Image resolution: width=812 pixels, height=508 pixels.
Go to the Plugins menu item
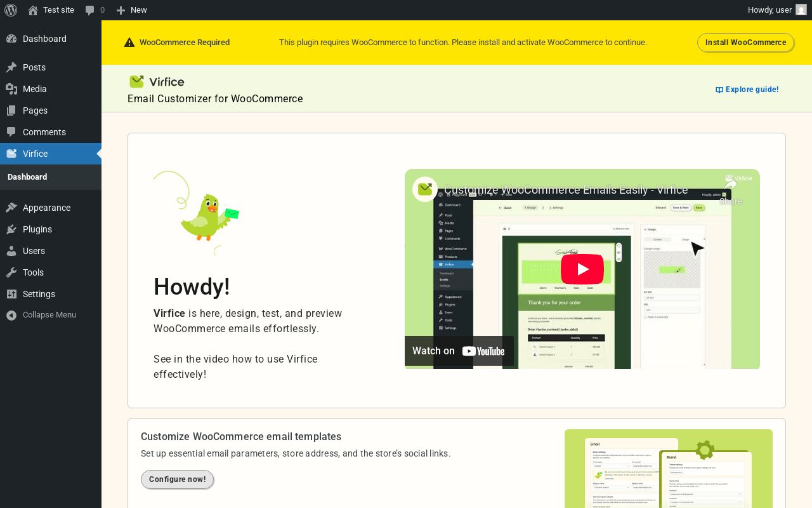click(x=51, y=229)
